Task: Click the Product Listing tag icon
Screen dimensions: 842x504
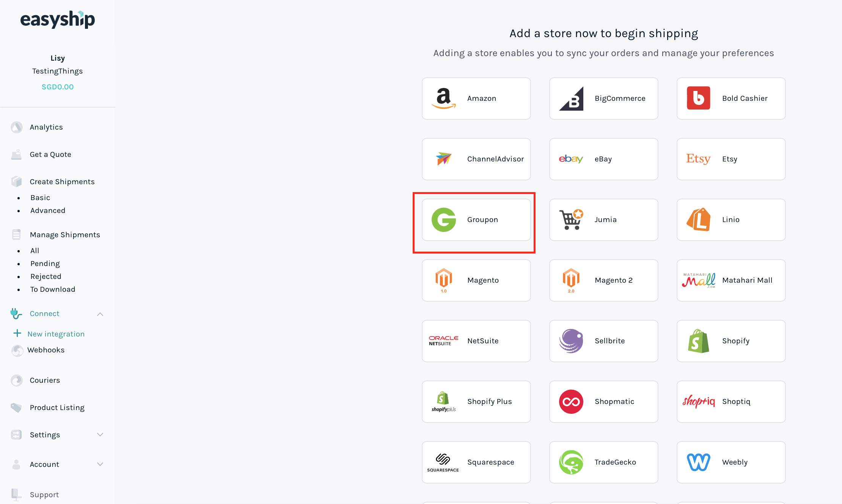Action: click(16, 408)
